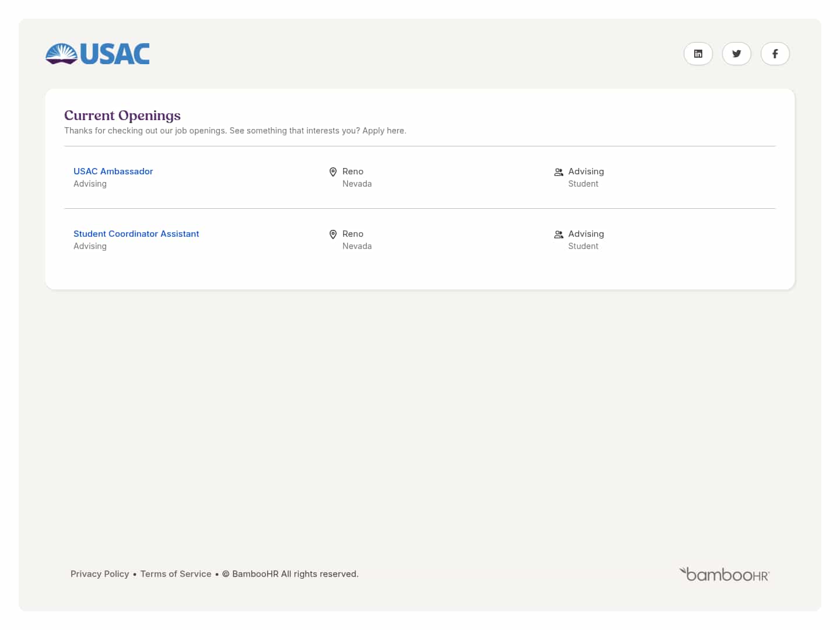Viewport: 840px width, 630px height.
Task: Open the Terms of Service
Action: click(176, 573)
